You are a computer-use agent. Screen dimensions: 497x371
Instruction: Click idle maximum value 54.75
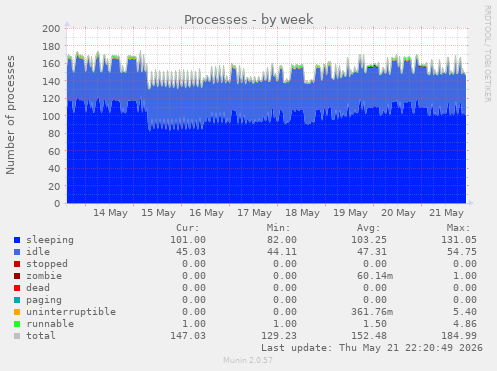462,252
